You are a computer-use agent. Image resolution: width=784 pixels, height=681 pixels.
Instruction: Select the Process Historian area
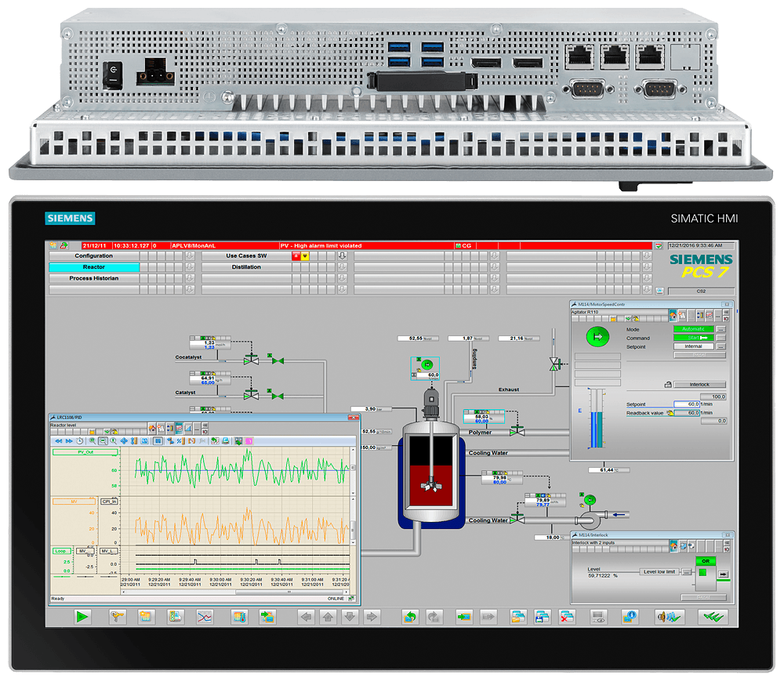(93, 278)
